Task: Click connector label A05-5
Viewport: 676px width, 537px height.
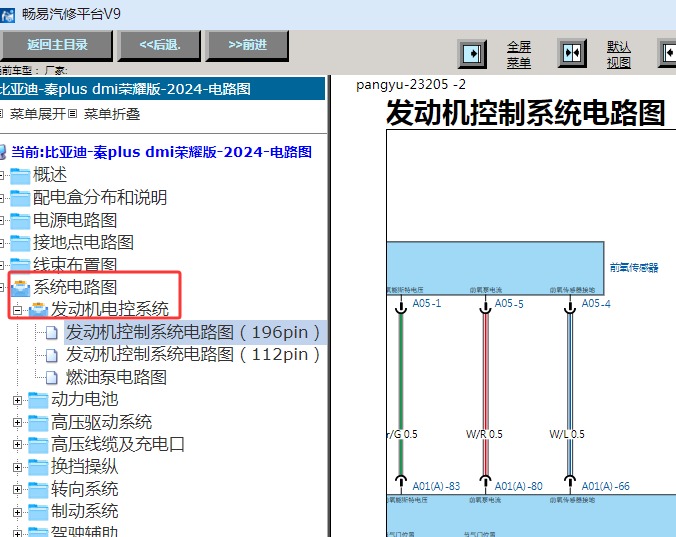Action: click(509, 303)
